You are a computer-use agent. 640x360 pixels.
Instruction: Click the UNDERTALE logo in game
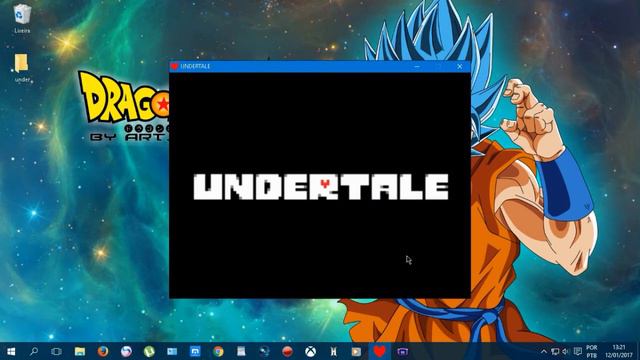(321, 187)
